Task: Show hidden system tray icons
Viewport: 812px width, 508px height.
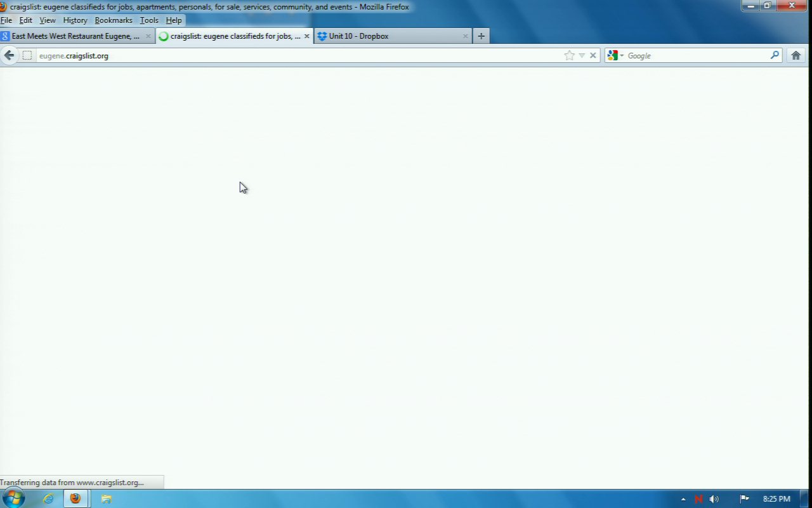Action: click(x=683, y=499)
